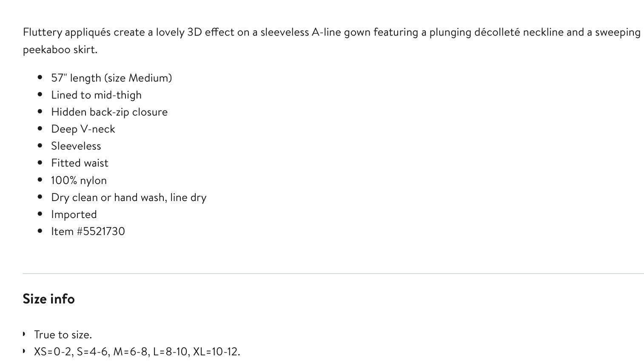This screenshot has width=644, height=363.
Task: Click the 'Fitted waist' bullet item
Action: (80, 163)
